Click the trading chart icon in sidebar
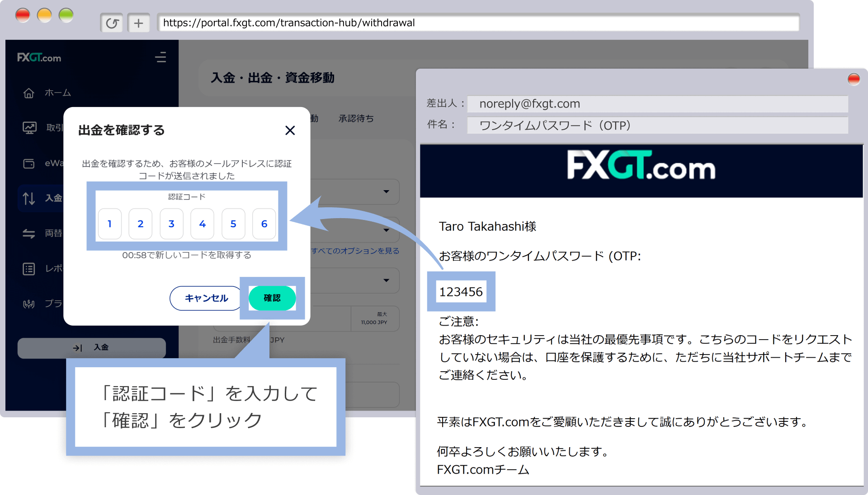 tap(29, 128)
